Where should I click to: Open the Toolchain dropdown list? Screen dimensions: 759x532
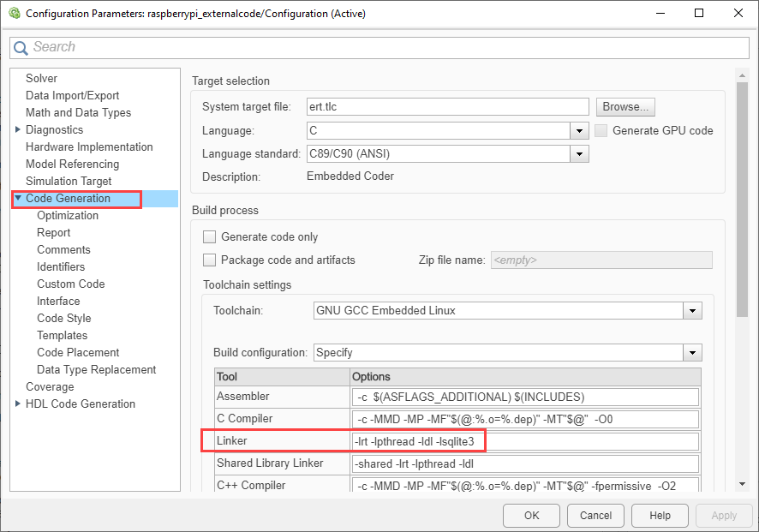click(692, 310)
